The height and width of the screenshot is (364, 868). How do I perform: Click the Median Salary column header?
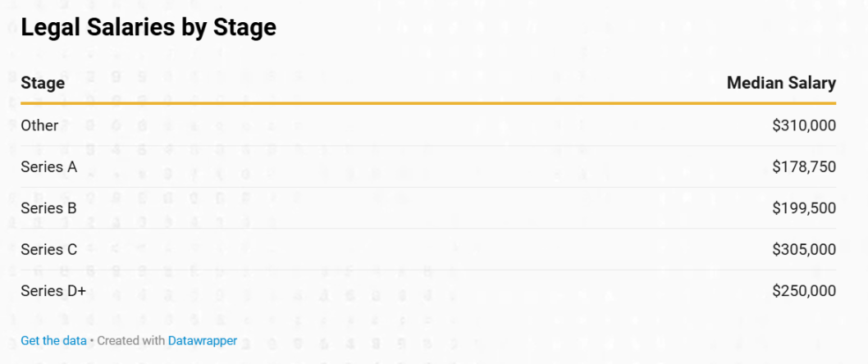click(x=781, y=83)
